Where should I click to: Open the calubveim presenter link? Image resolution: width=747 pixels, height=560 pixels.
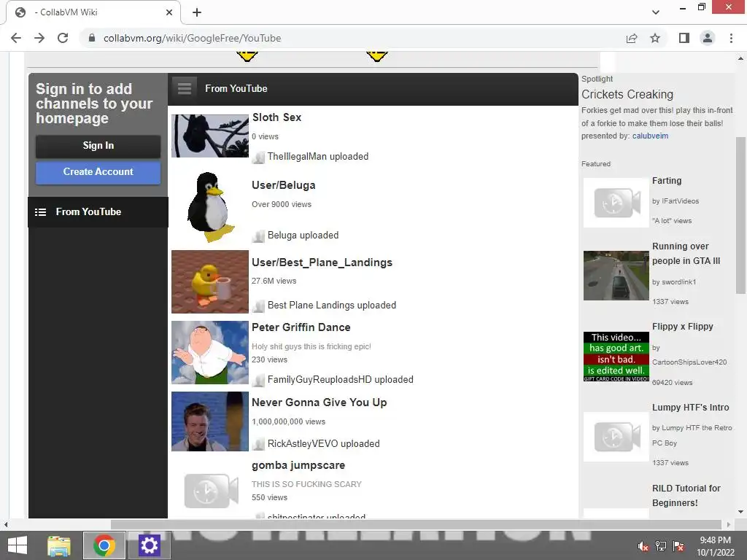point(650,136)
